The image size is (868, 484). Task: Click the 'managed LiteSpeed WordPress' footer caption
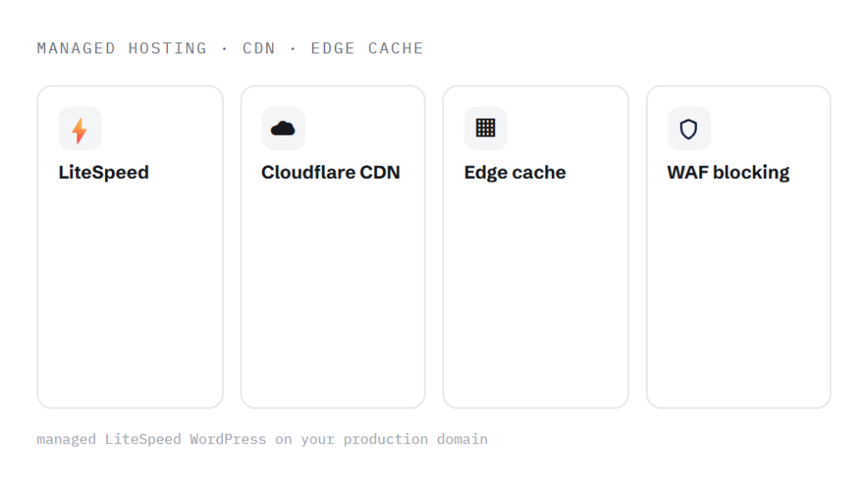click(262, 439)
